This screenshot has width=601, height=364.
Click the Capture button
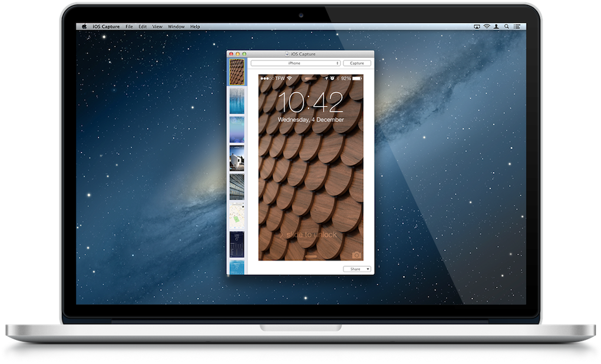(x=357, y=63)
